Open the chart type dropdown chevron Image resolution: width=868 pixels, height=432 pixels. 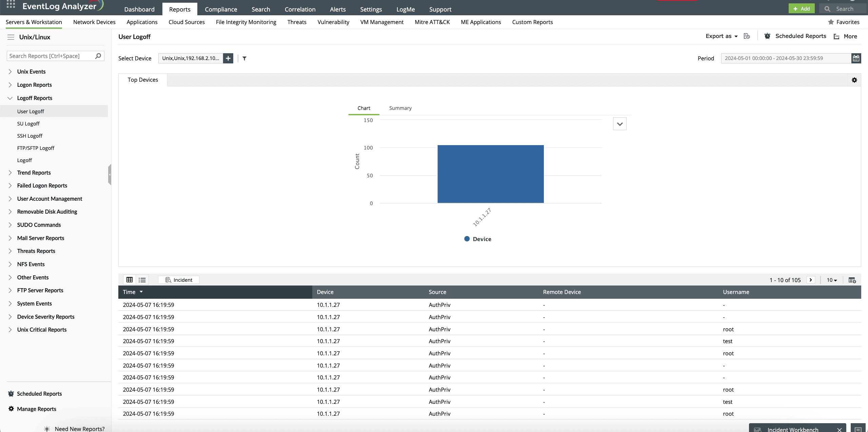[619, 124]
